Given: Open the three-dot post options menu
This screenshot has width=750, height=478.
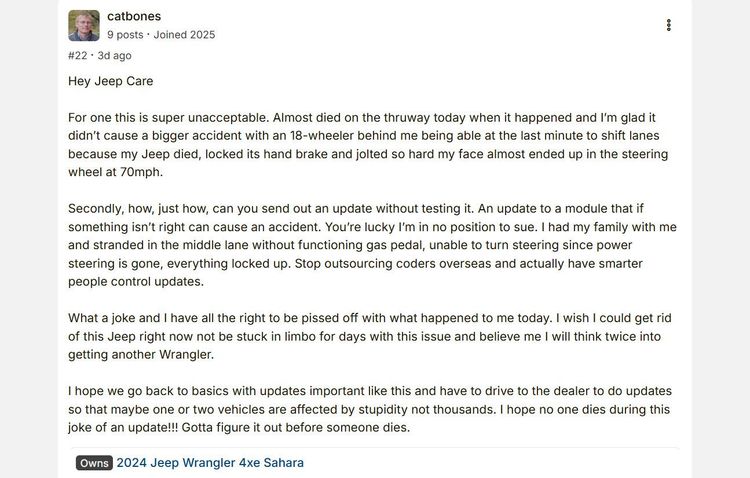Looking at the screenshot, I should (668, 25).
